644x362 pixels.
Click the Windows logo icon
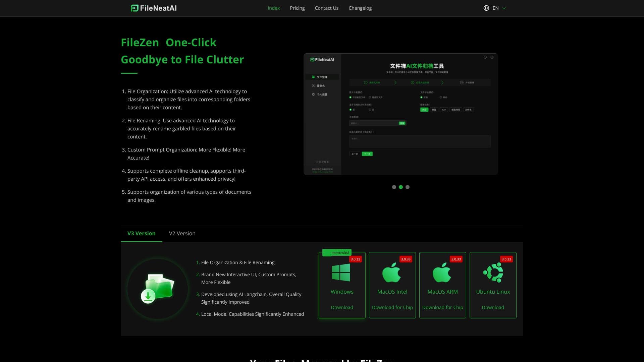(341, 273)
